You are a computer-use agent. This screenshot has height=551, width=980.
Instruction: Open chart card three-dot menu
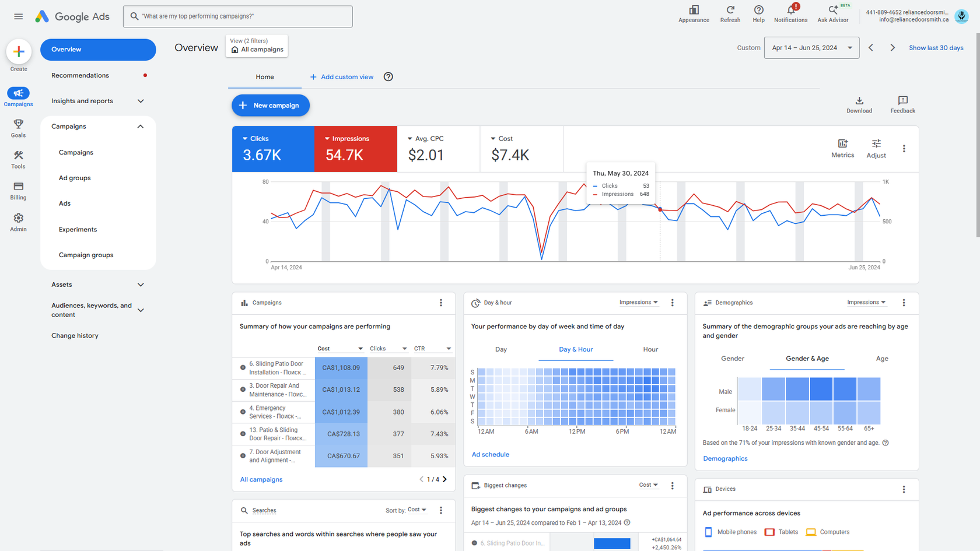pyautogui.click(x=904, y=149)
